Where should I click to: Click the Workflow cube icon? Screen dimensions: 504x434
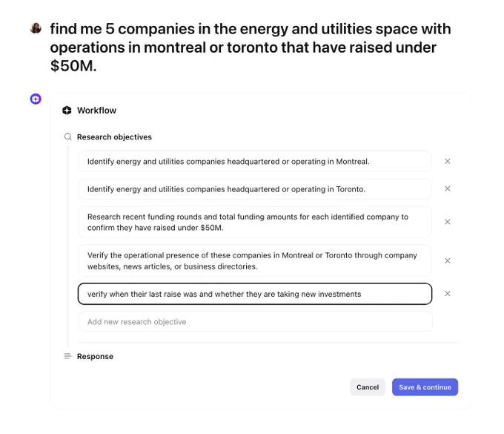click(67, 111)
